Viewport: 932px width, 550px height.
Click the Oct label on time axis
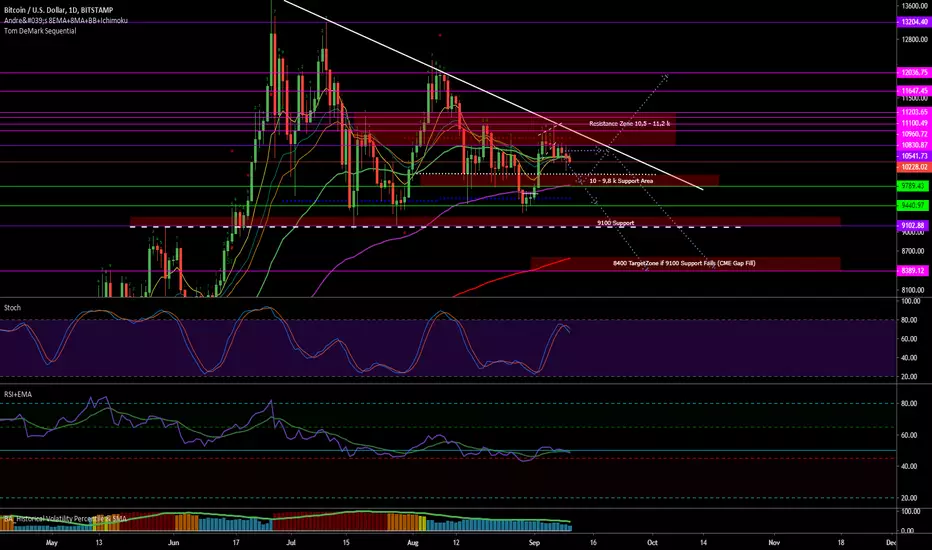(x=653, y=542)
